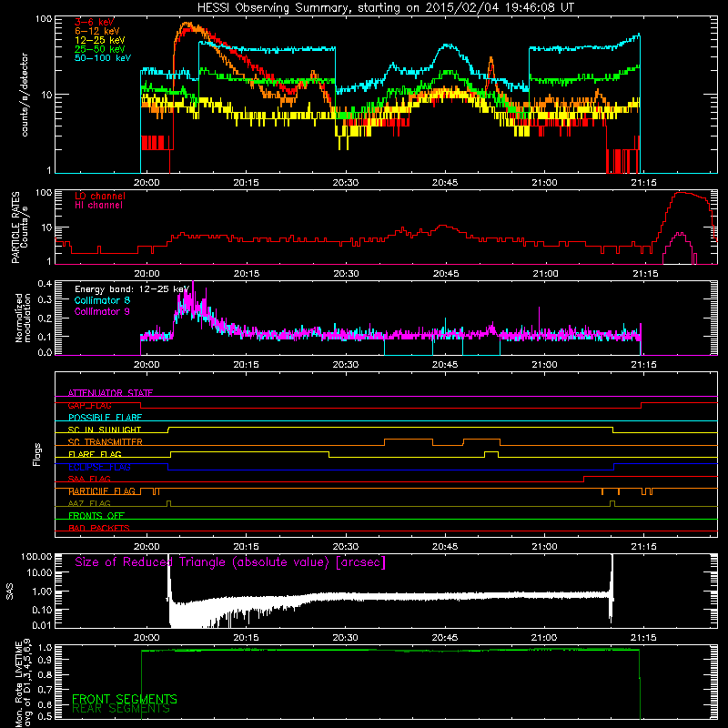Click the counts/s/detector axis label
The height and width of the screenshot is (728, 728).
click(25, 95)
